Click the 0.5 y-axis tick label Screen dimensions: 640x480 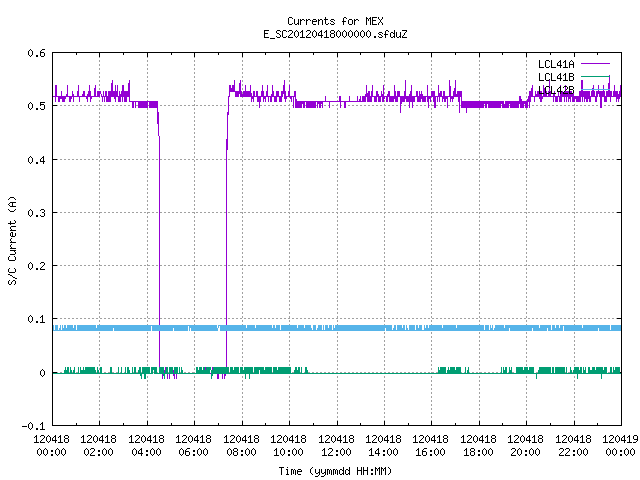[x=36, y=106]
